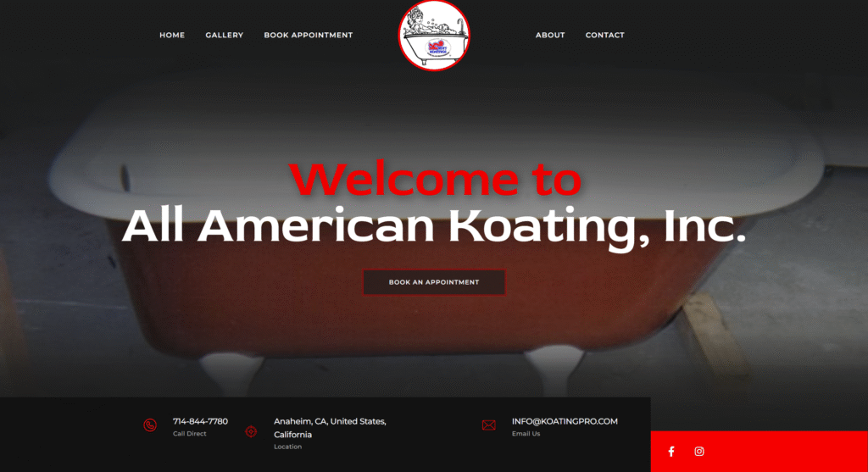Click the red phone icon
Image resolution: width=868 pixels, height=472 pixels.
coord(150,425)
